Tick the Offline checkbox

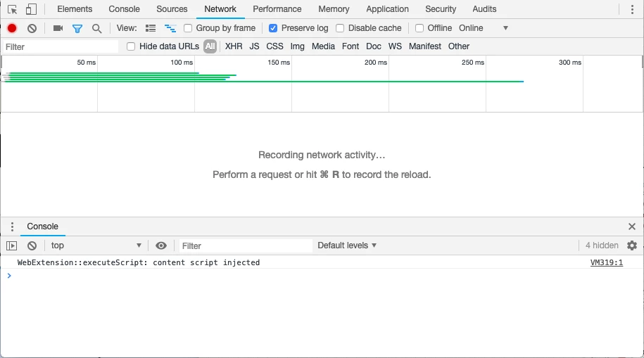419,28
